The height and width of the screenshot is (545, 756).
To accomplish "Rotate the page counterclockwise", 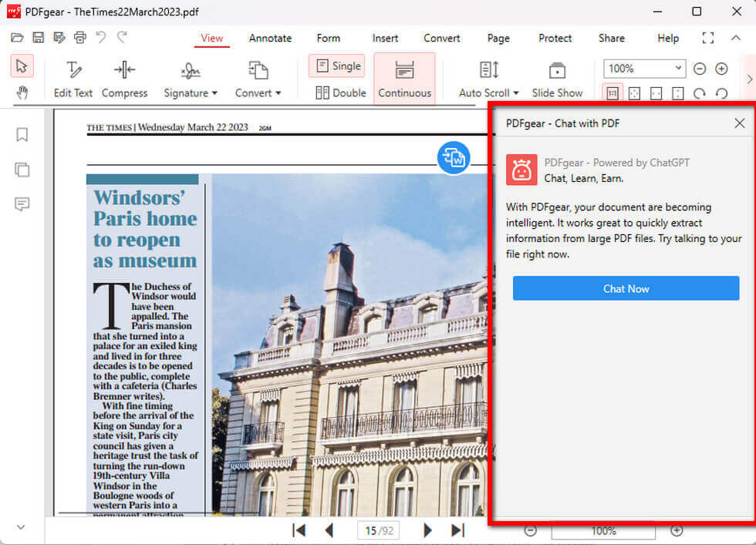I will click(721, 93).
